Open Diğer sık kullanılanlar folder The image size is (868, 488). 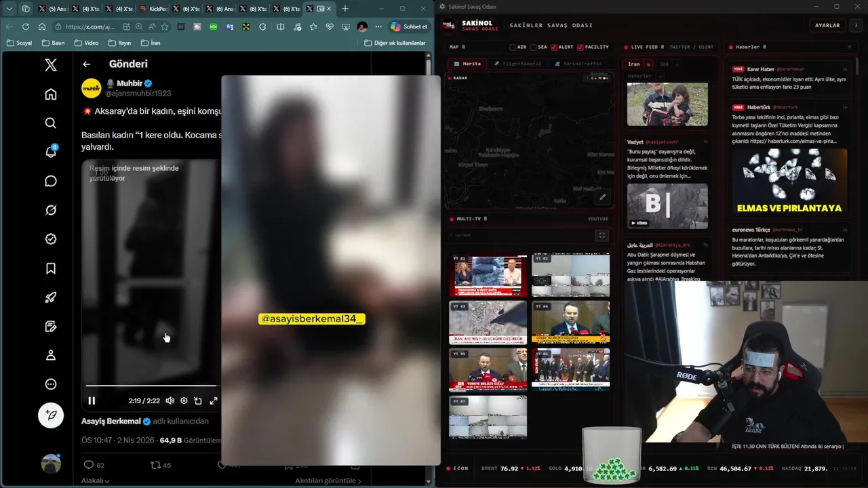pos(395,43)
